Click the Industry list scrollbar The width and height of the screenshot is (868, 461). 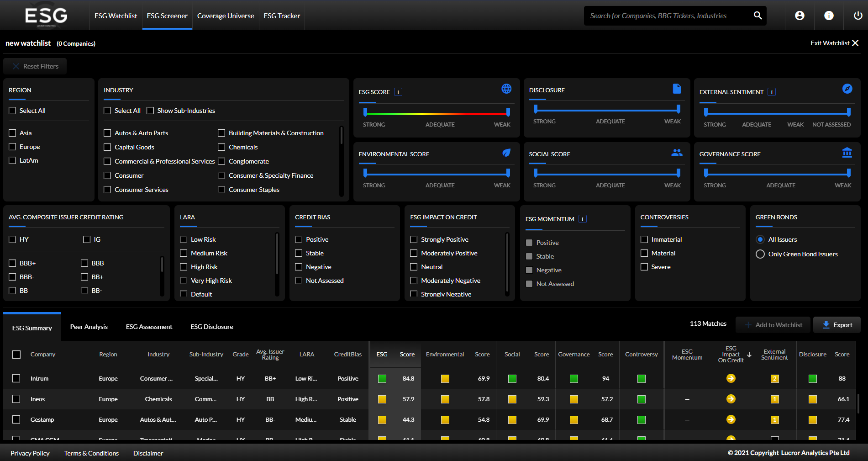coord(341,135)
